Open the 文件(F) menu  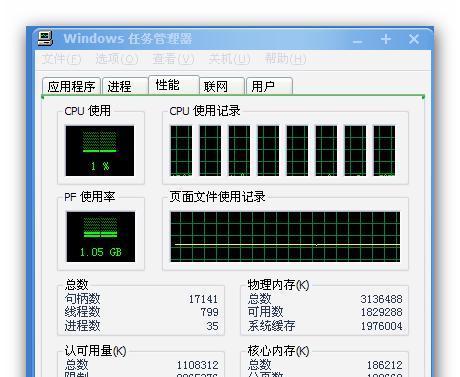62,59
